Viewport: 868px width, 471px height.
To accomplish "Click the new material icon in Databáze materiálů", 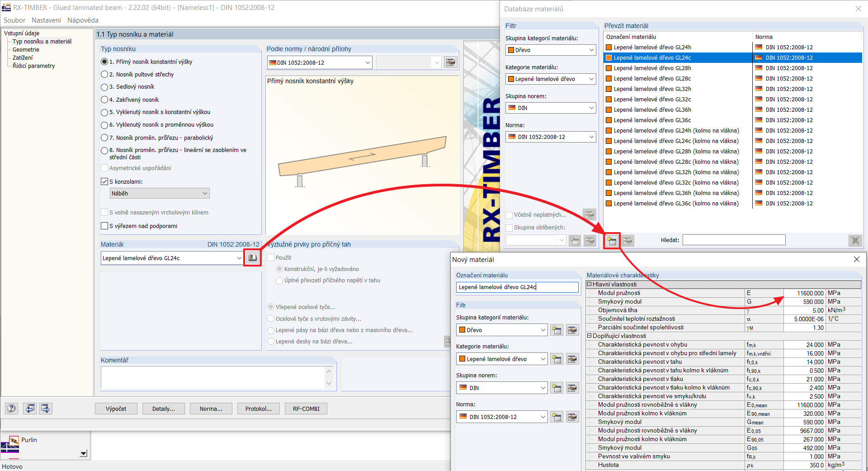I will coord(612,241).
